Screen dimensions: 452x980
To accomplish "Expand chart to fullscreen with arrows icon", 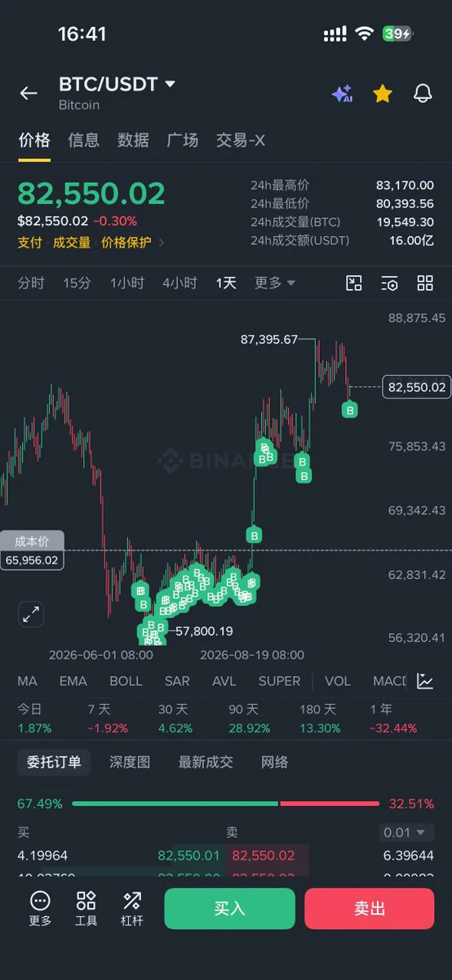I will pyautogui.click(x=31, y=614).
